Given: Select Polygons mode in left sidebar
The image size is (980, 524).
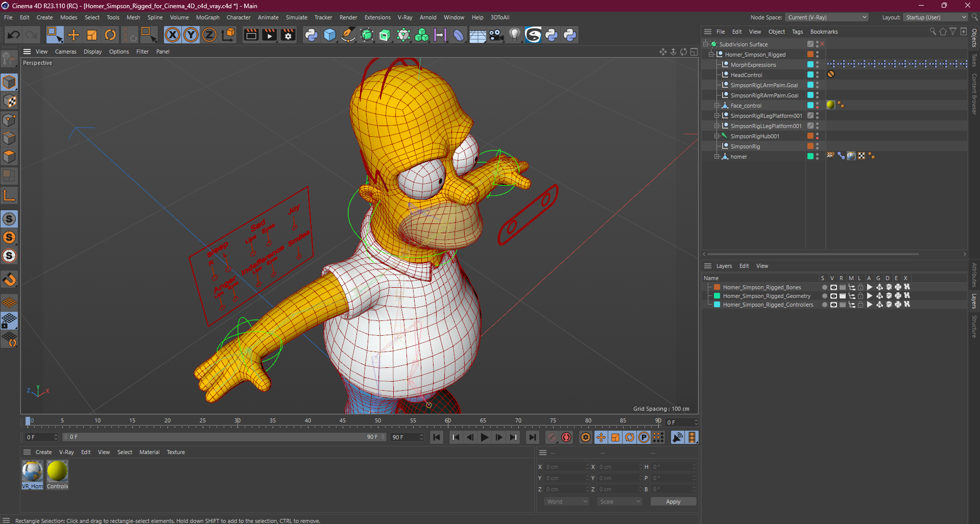Looking at the screenshot, I should pos(9,157).
